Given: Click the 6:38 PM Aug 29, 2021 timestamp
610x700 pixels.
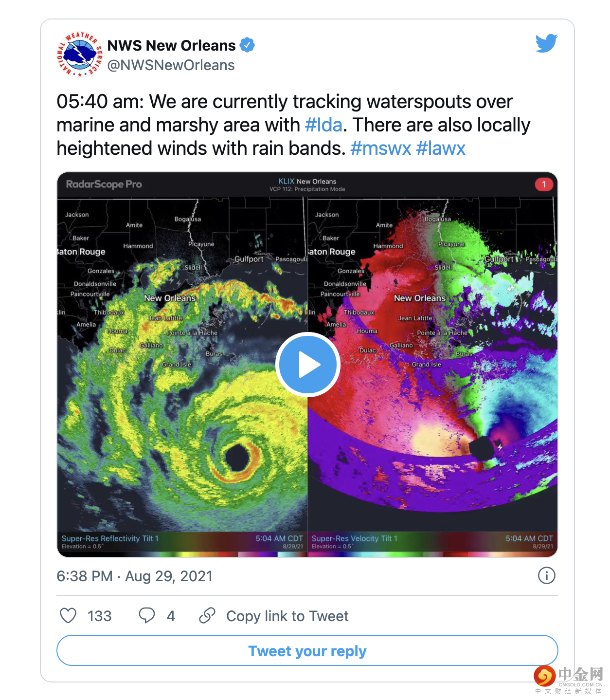Looking at the screenshot, I should 135,576.
